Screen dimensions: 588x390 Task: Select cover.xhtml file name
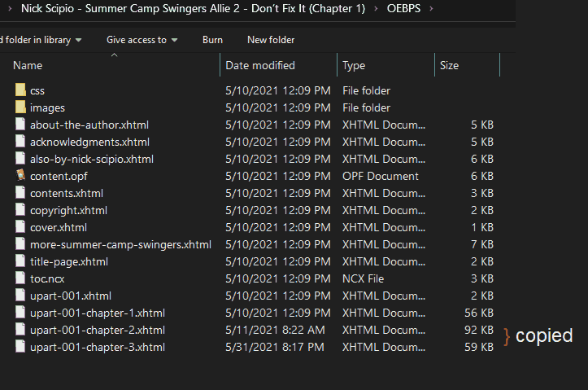(x=58, y=227)
